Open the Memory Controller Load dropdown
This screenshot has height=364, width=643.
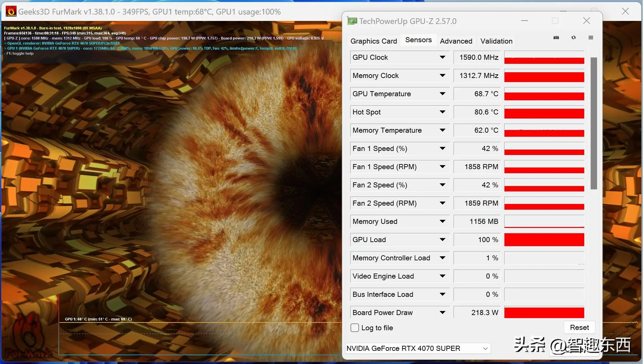coord(442,258)
